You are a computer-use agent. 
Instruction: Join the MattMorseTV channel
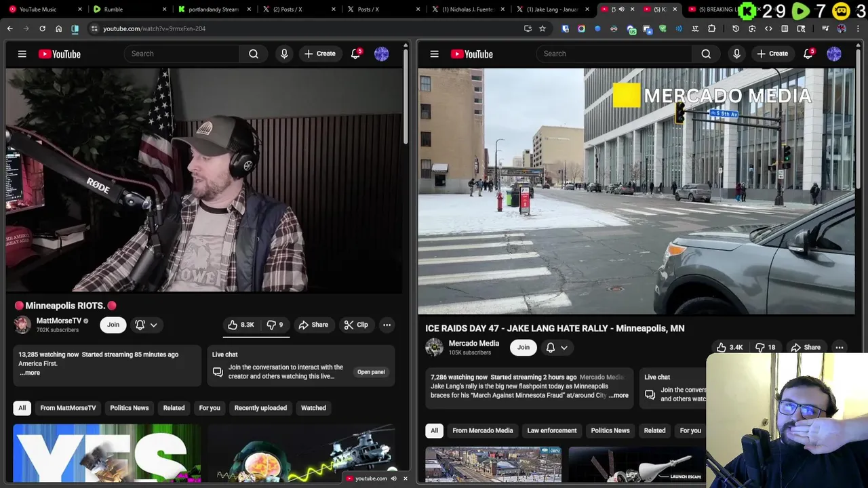113,325
